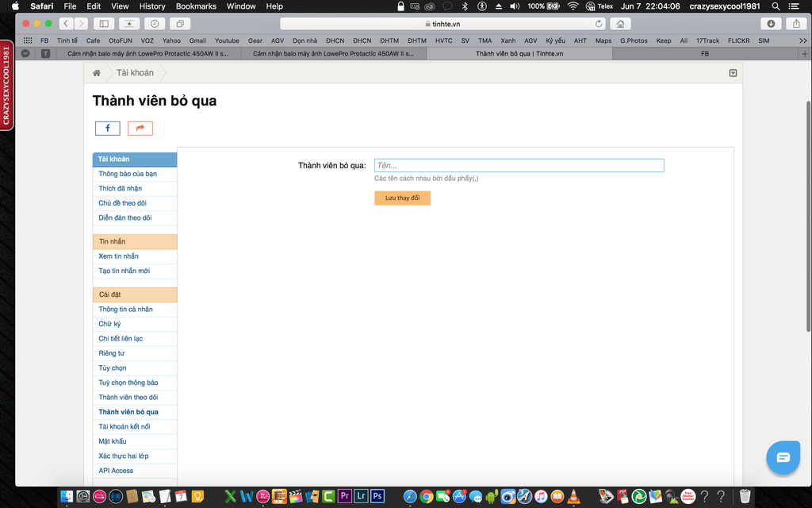Open 'Mật khẩu' settings link

(x=113, y=441)
